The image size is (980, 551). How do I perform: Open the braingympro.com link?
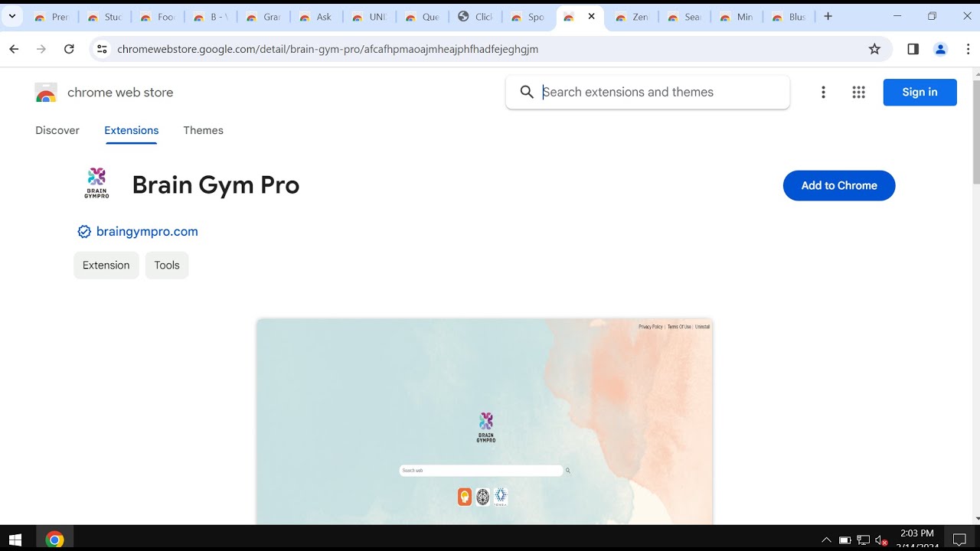tap(147, 231)
